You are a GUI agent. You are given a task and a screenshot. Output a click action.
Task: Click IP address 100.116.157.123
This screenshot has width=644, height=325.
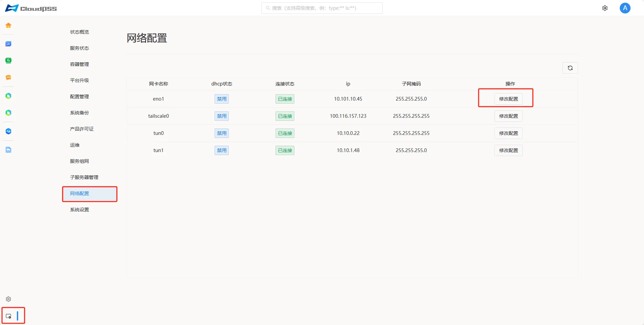coord(348,116)
